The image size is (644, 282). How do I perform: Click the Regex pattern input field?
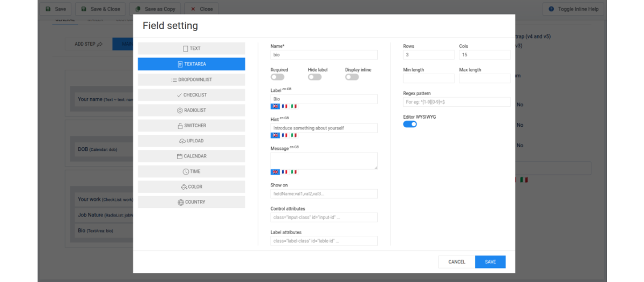(457, 102)
